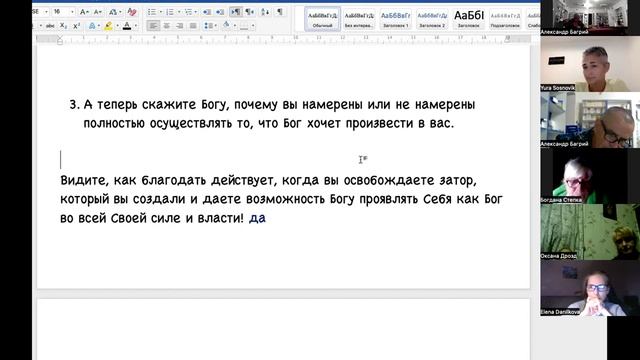Viewport: 640px width, 360px height.
Task: Select Yura Sosnovik's video thumbnail
Action: [590, 64]
